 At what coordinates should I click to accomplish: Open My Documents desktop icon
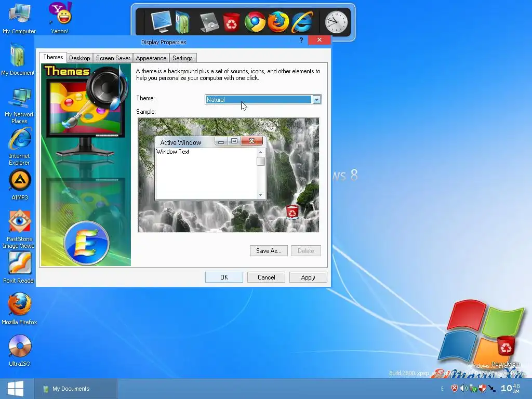click(x=18, y=60)
